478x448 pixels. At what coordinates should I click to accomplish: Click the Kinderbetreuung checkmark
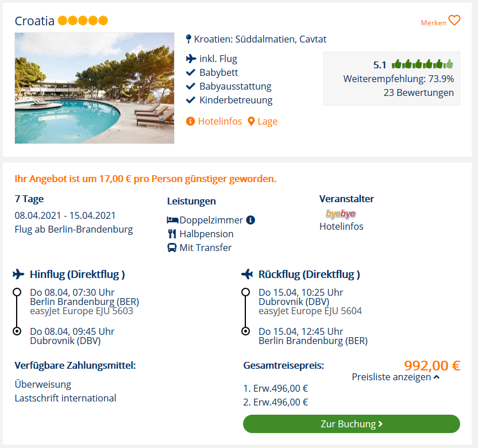coord(191,100)
